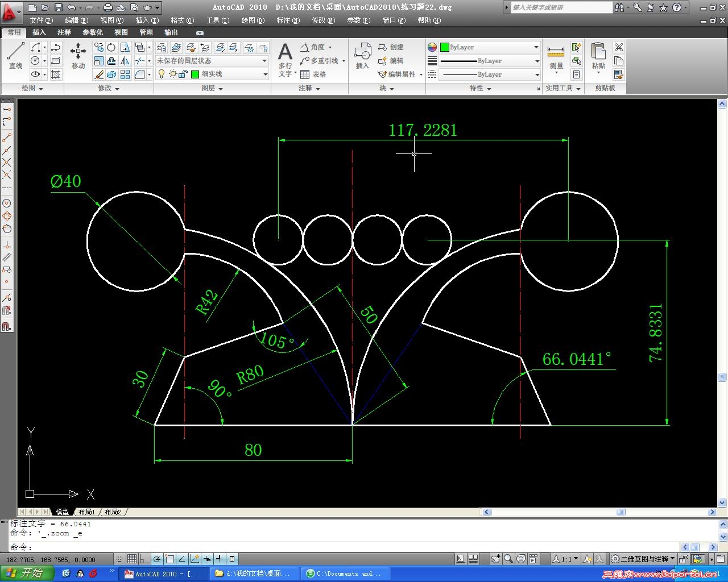Click the Rotate tool in Modify panel
Image resolution: width=728 pixels, height=582 pixels.
coord(111,47)
